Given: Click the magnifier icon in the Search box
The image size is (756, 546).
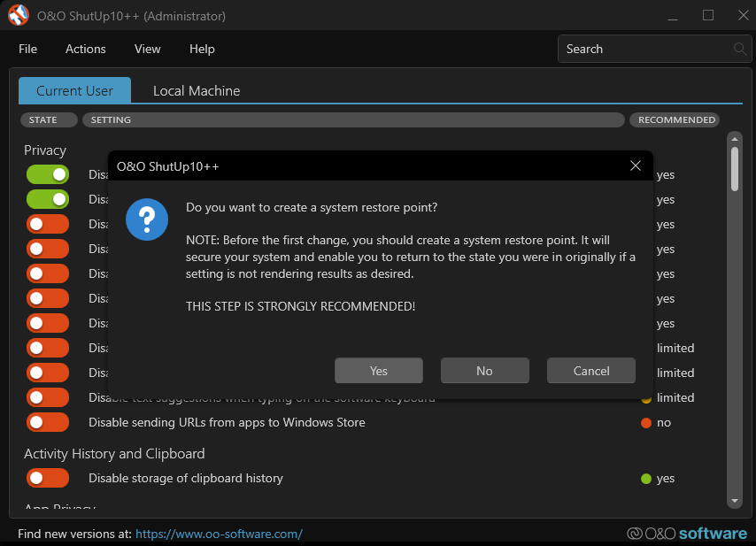Looking at the screenshot, I should pos(739,49).
